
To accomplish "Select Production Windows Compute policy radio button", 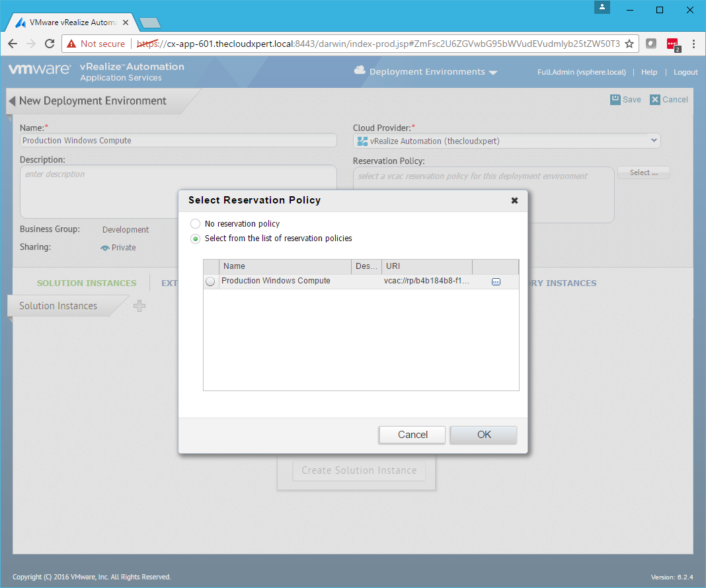I will coord(210,281).
